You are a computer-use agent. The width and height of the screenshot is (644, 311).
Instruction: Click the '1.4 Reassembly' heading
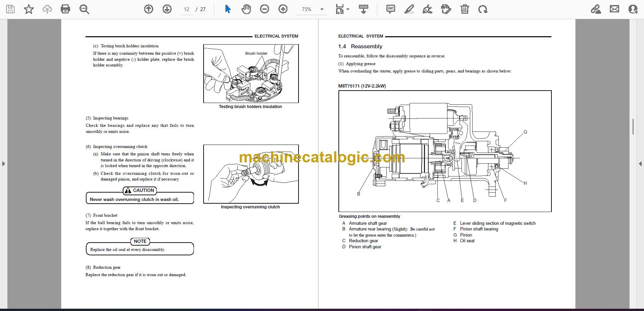click(360, 46)
